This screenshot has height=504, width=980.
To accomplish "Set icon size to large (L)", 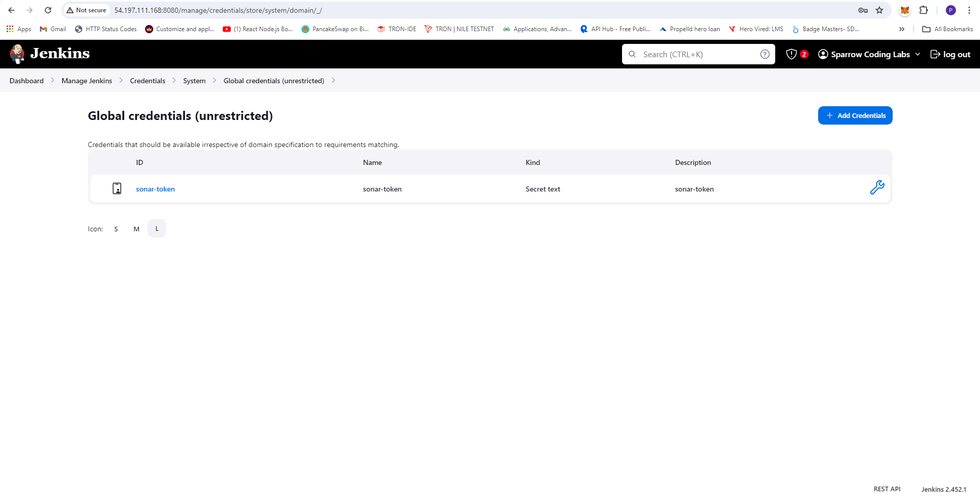I will click(157, 229).
